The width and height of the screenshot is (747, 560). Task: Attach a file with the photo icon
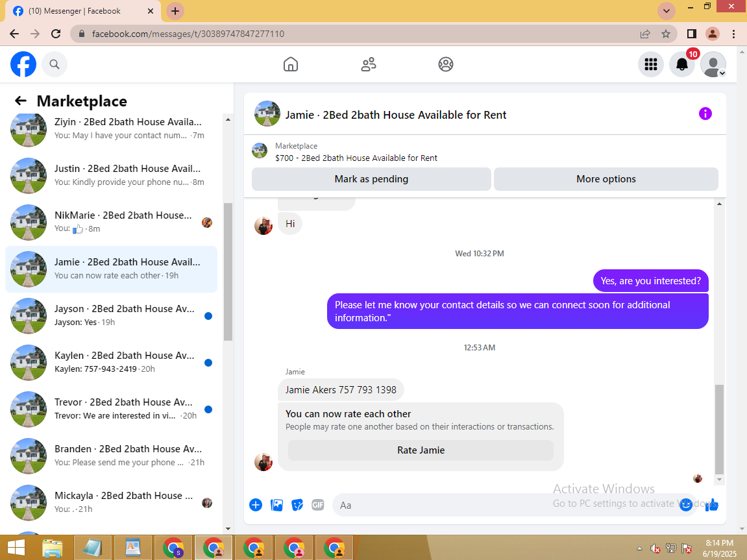coord(276,505)
